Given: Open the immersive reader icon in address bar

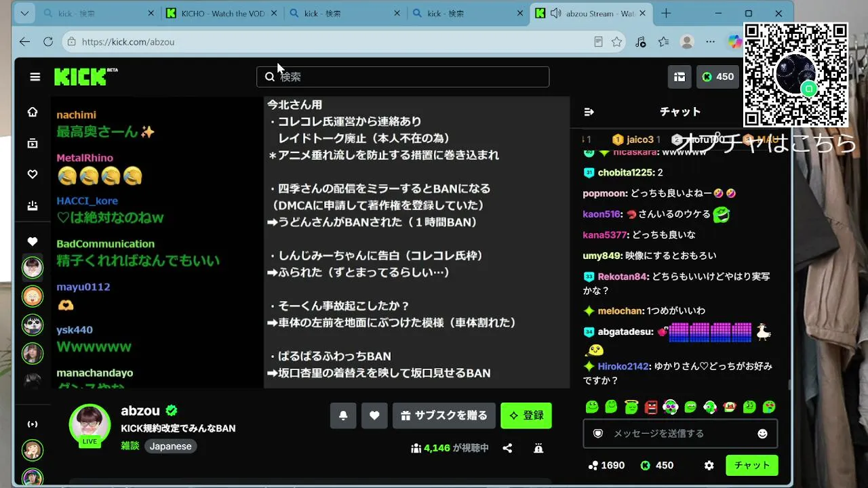Looking at the screenshot, I should coord(598,42).
